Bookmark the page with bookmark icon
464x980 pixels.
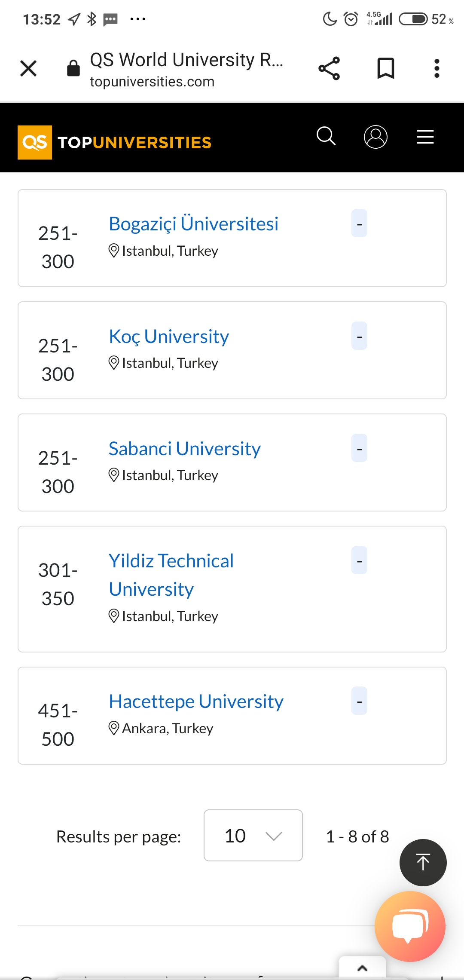coord(385,68)
